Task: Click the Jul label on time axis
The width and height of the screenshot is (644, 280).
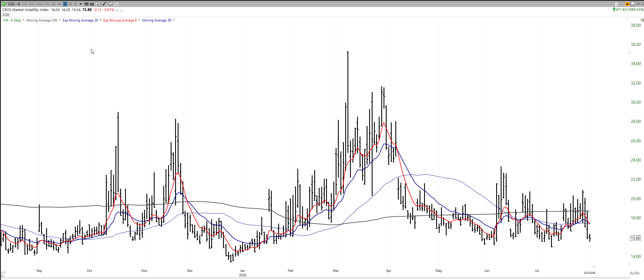Action: (537, 270)
